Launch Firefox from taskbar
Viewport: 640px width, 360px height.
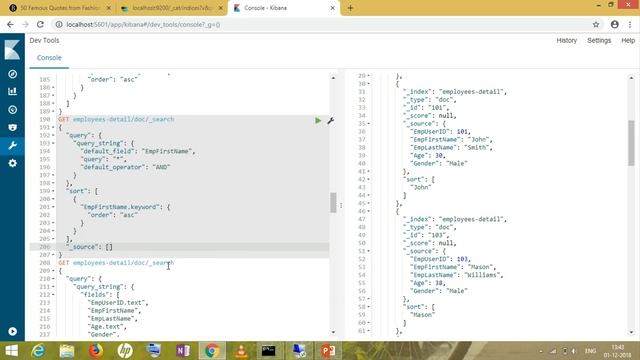96,351
